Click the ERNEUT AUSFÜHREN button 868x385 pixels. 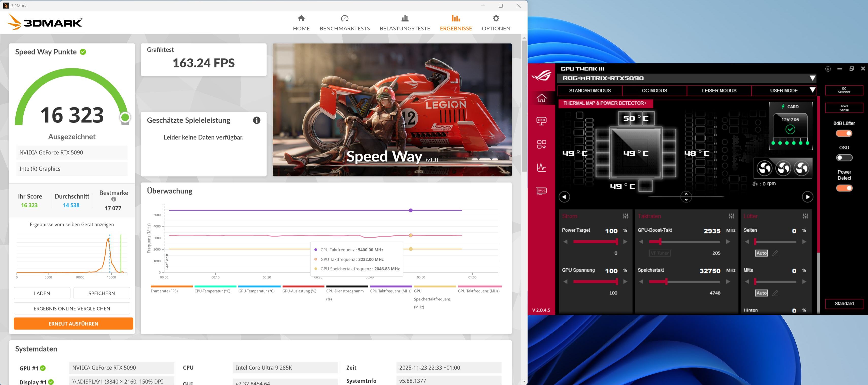[73, 323]
